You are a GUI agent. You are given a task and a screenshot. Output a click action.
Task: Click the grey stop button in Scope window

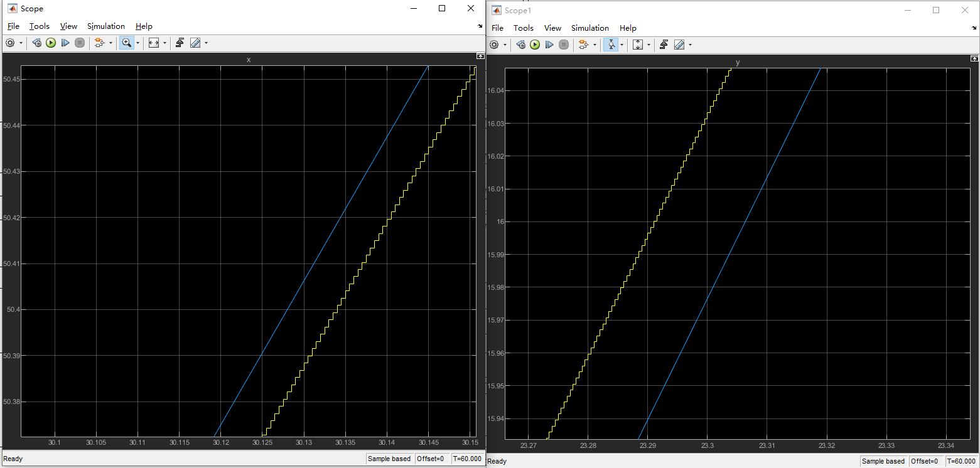tap(80, 43)
